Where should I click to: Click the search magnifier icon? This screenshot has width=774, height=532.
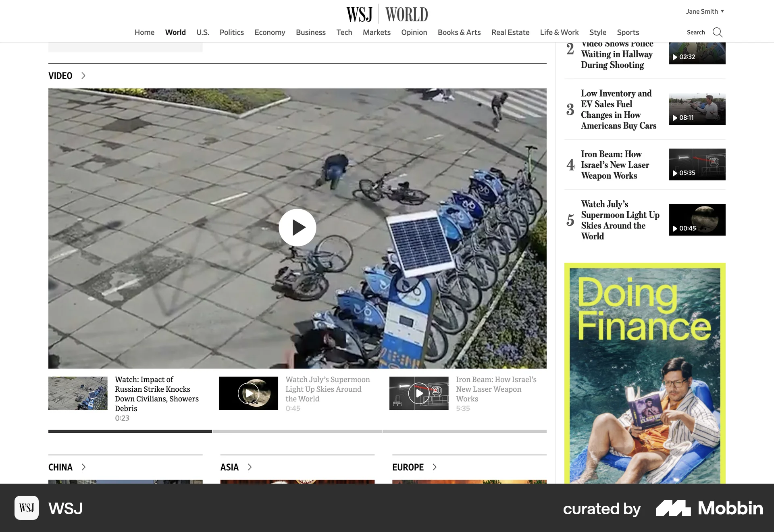point(717,32)
